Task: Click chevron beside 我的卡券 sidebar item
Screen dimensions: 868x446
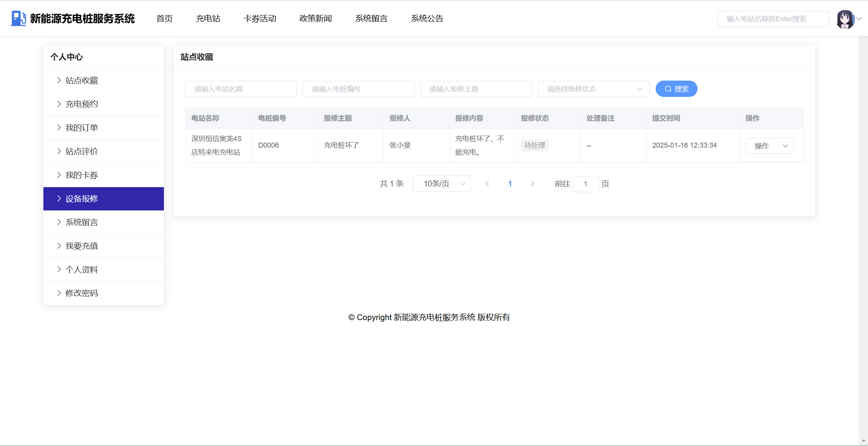Action: [59, 175]
